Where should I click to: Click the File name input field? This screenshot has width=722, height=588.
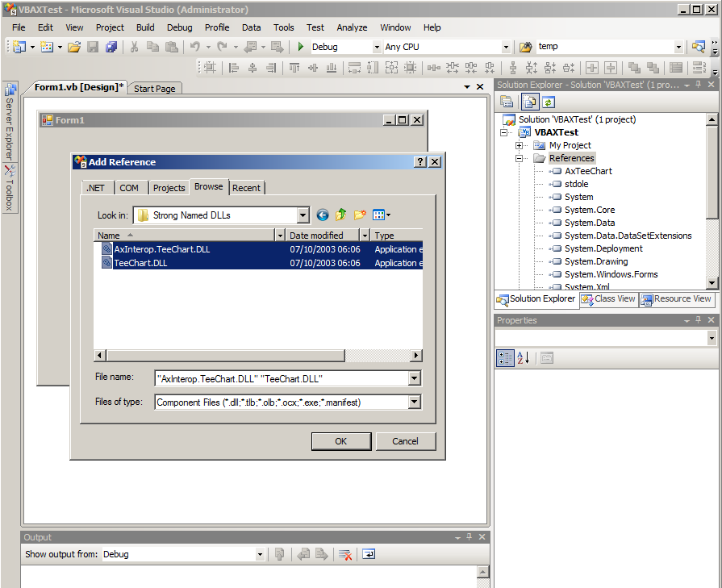tap(282, 378)
